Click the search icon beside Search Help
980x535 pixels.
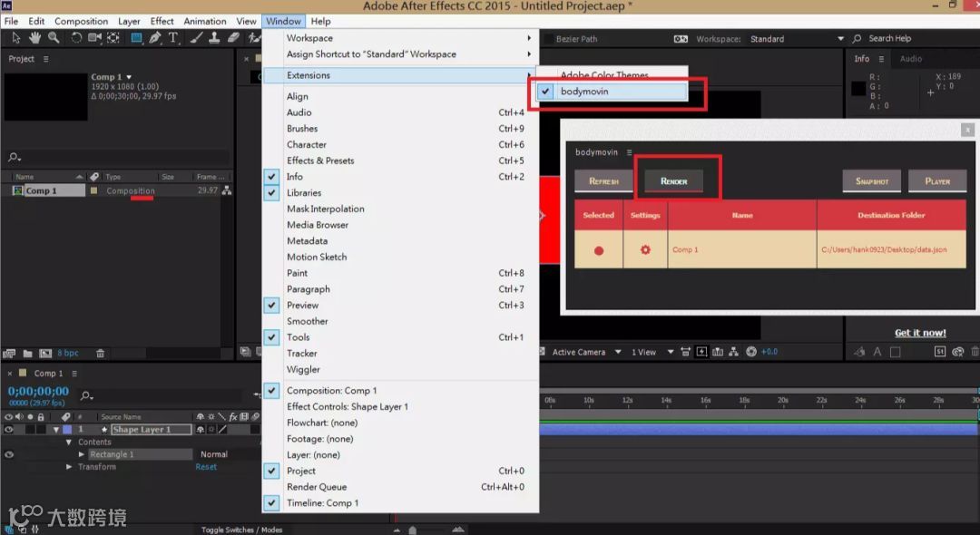(857, 39)
